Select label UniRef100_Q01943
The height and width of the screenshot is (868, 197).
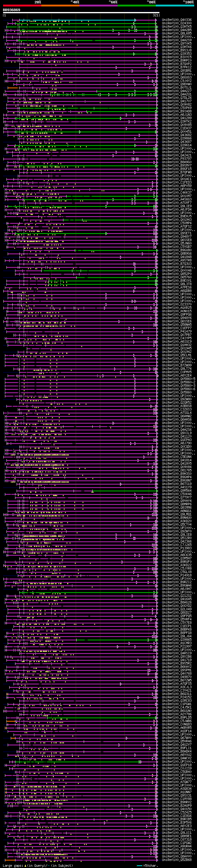[x=176, y=220]
